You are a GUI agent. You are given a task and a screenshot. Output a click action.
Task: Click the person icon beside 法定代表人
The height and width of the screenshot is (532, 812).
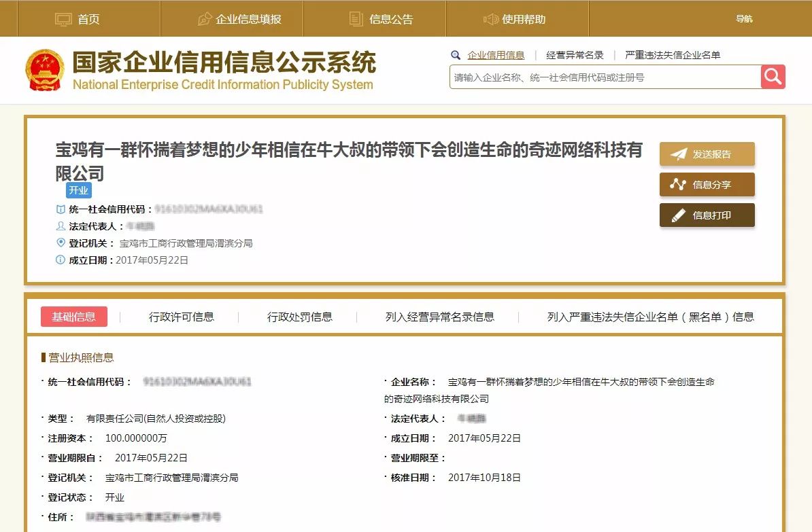61,226
